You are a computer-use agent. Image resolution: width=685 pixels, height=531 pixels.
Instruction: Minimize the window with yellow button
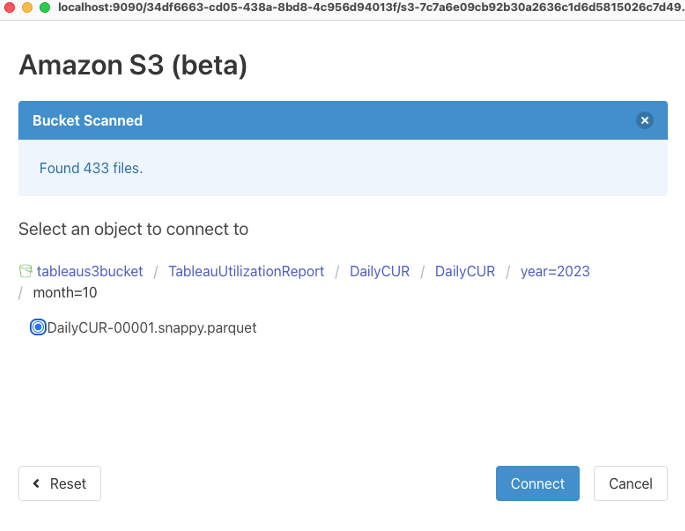coord(26,7)
